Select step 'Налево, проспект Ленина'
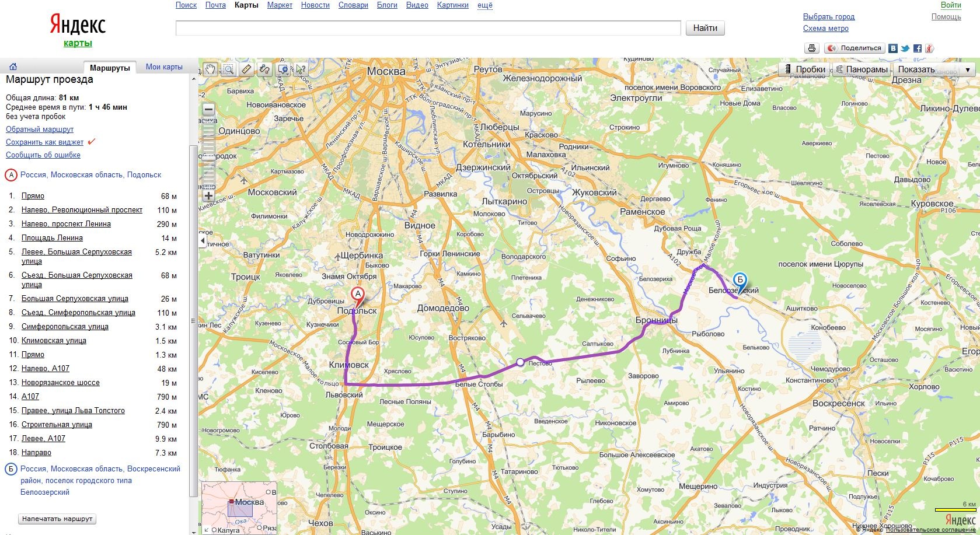 tap(66, 224)
